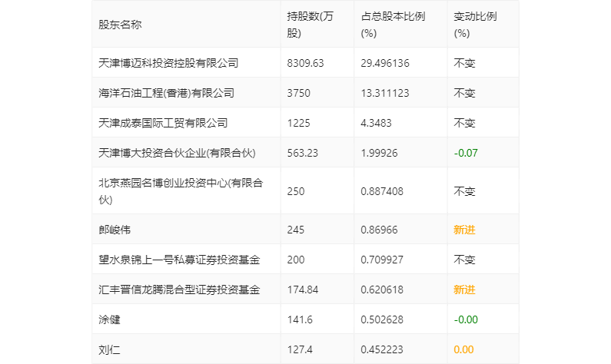Click 不变 in the 天津博迈科 row
This screenshot has height=364, width=611.
(464, 63)
